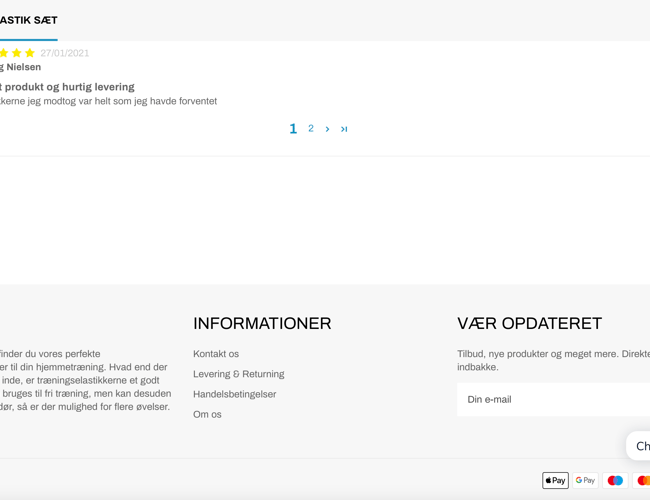Open the Kontakt os link
The height and width of the screenshot is (500, 650).
(x=216, y=354)
